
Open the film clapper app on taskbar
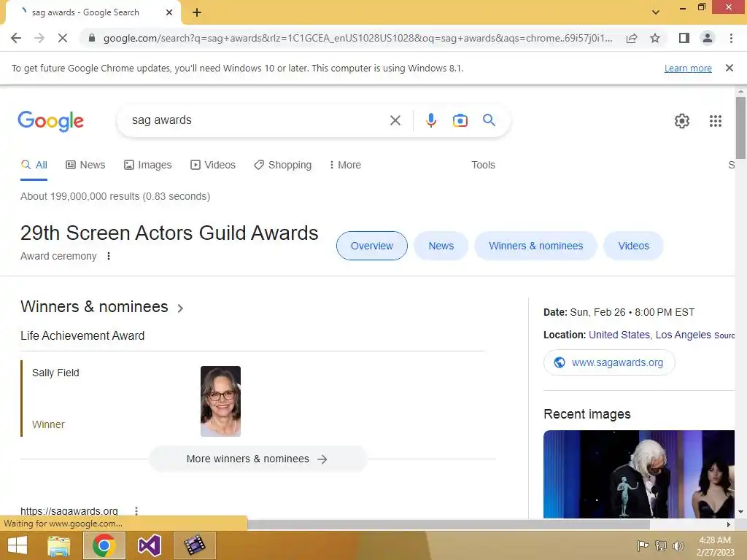tap(194, 545)
